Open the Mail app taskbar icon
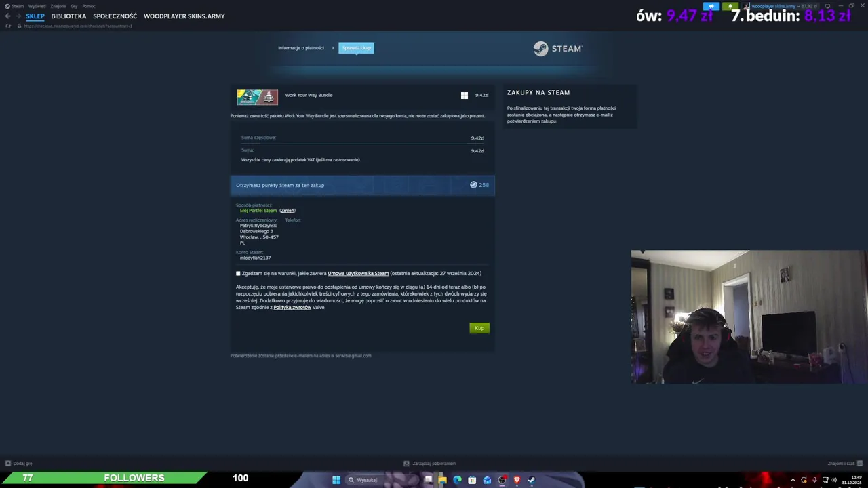 point(487,480)
